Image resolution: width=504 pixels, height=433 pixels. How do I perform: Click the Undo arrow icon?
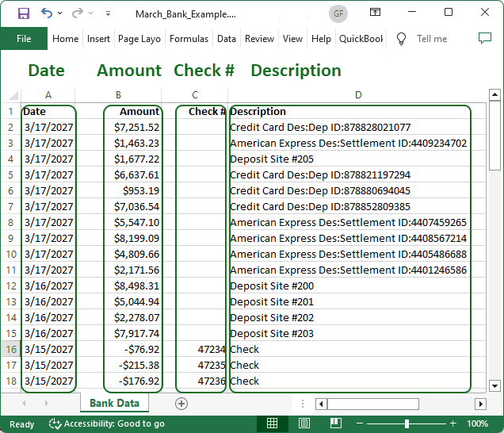[46, 13]
